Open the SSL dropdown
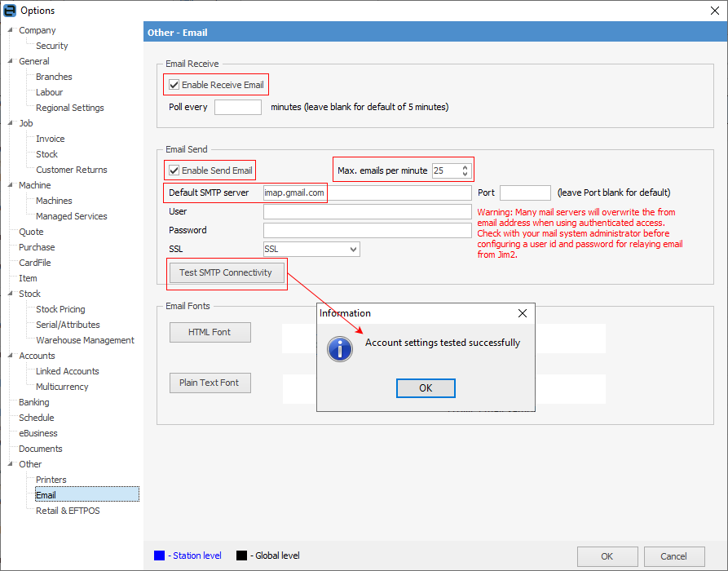Image resolution: width=728 pixels, height=571 pixels. point(355,249)
